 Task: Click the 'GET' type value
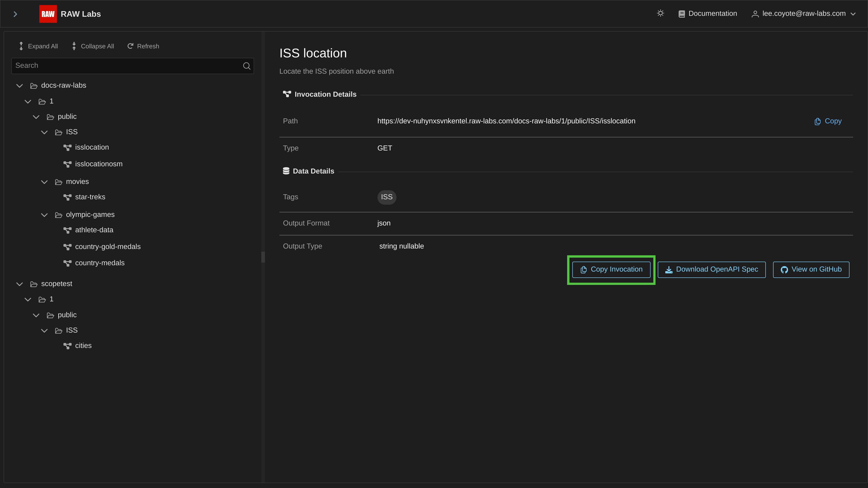pyautogui.click(x=384, y=148)
